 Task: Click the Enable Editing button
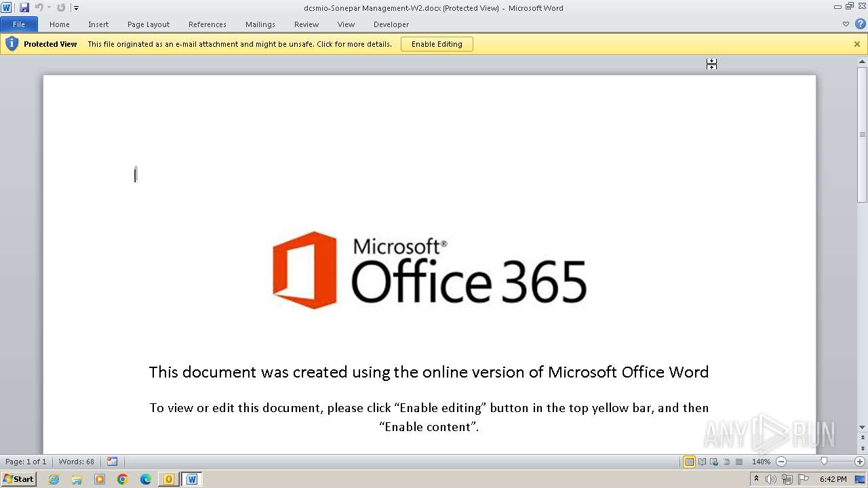tap(437, 44)
